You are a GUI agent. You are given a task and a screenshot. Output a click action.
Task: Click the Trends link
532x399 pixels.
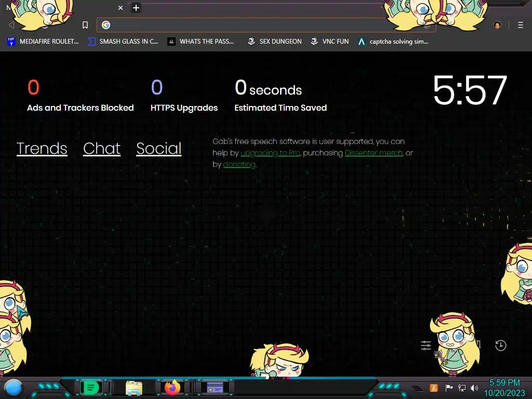(x=42, y=148)
